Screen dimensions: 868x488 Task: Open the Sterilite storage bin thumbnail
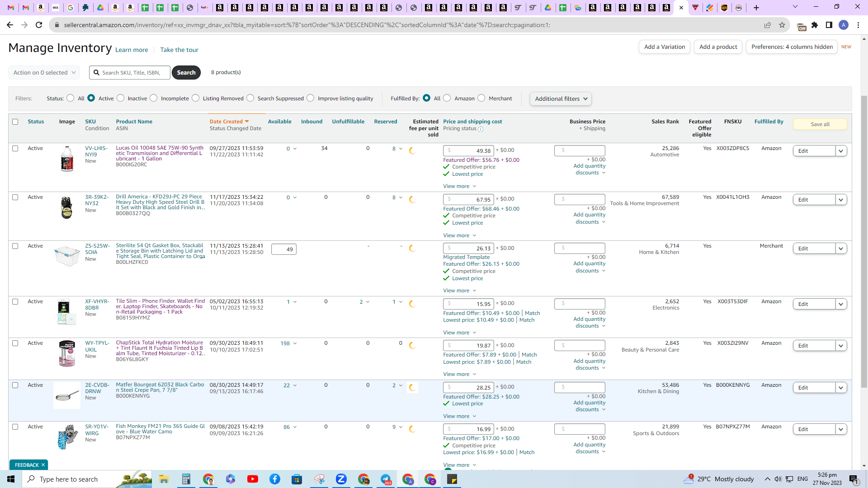[x=67, y=256]
